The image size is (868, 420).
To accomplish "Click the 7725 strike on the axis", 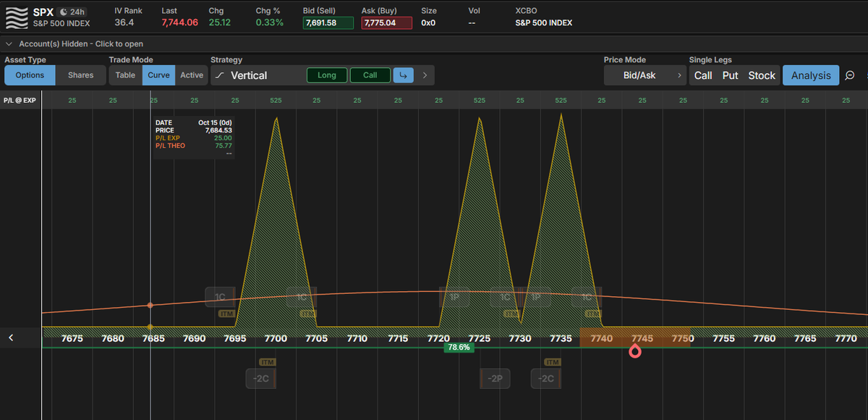I will click(480, 338).
